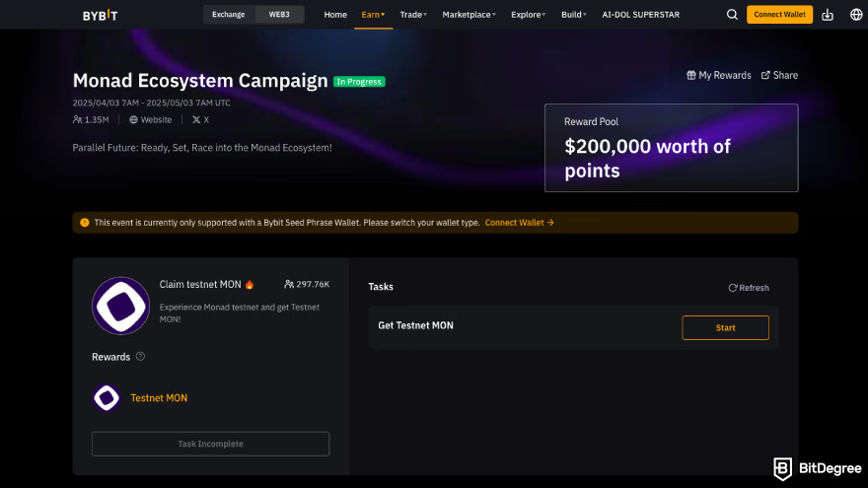Switch to the WEB3 mode
The width and height of the screenshot is (868, 488).
point(279,15)
